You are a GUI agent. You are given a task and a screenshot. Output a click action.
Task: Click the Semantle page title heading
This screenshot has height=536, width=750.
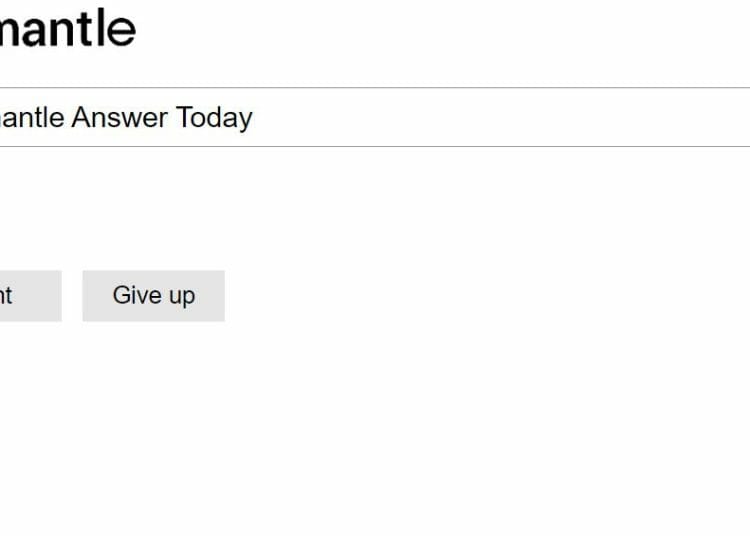tap(68, 28)
